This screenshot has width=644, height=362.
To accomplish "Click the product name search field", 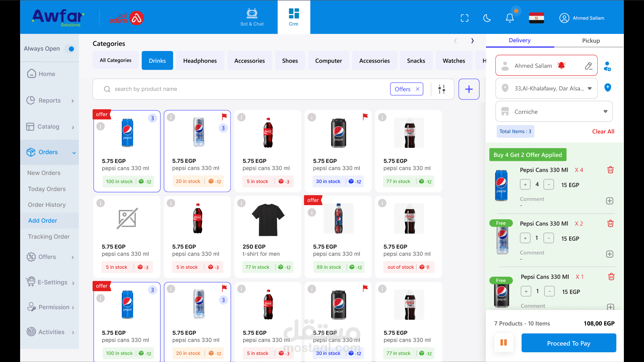I will pos(235,89).
